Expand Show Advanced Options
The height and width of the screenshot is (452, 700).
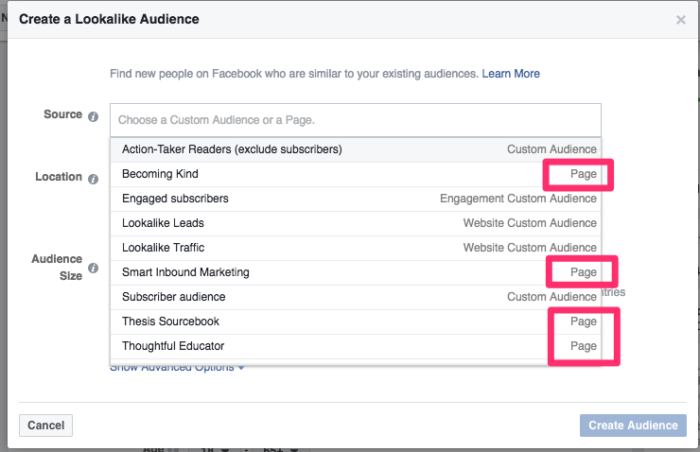177,369
